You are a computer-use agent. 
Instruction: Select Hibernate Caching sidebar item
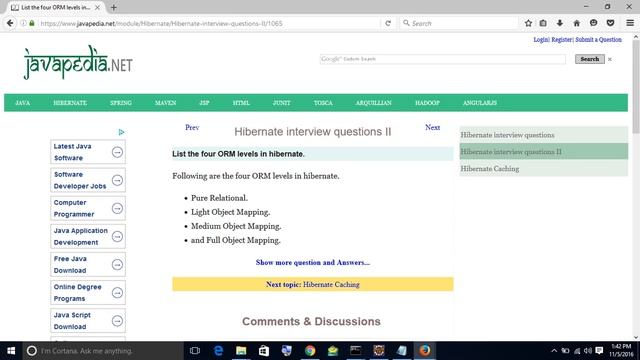tap(544, 168)
